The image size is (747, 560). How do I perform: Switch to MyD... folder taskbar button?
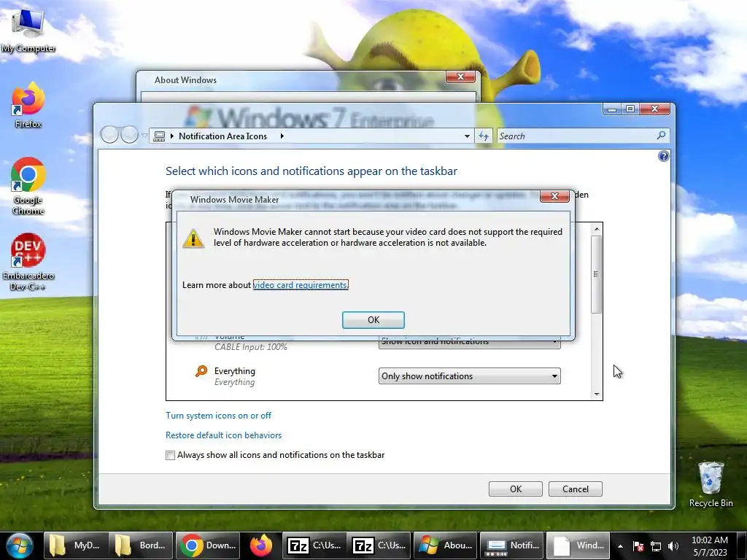(x=76, y=545)
